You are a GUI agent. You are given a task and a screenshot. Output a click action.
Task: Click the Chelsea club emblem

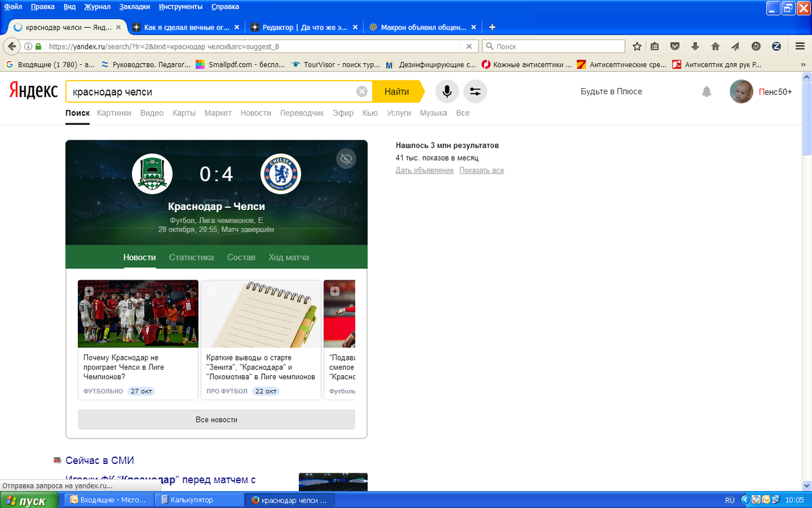(281, 174)
